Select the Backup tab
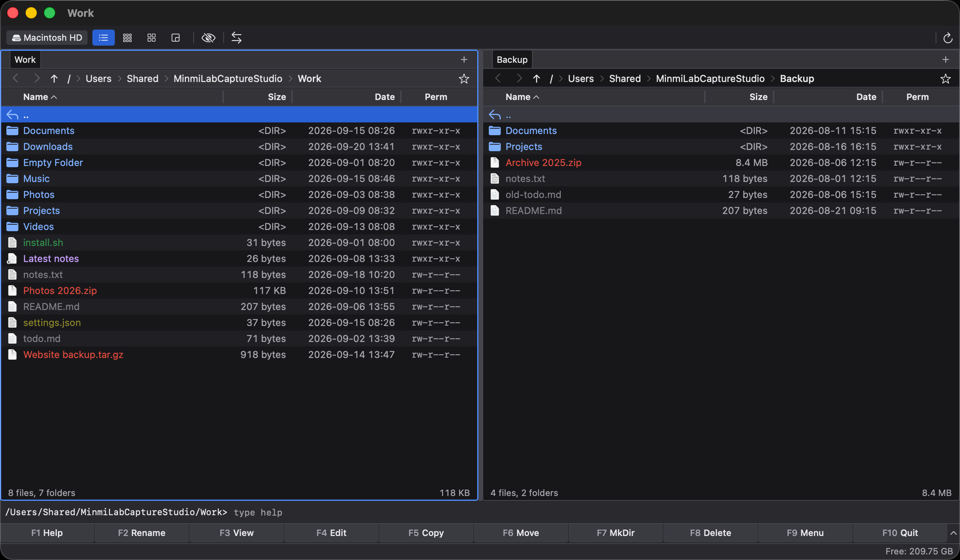The width and height of the screenshot is (960, 560). tap(512, 60)
